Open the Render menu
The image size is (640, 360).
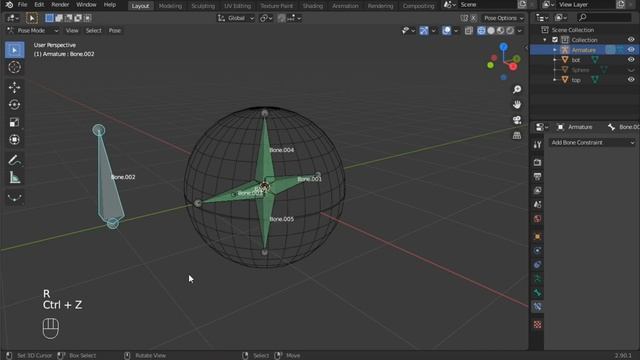(60, 5)
